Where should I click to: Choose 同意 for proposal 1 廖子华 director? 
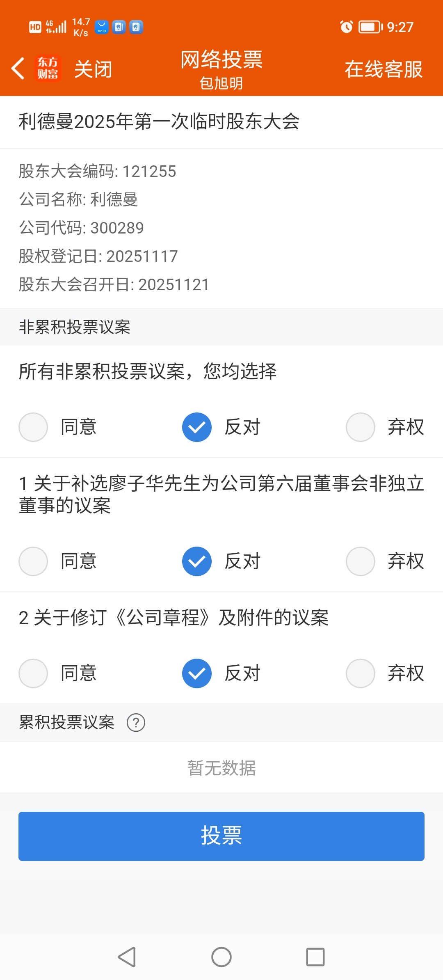pos(33,561)
